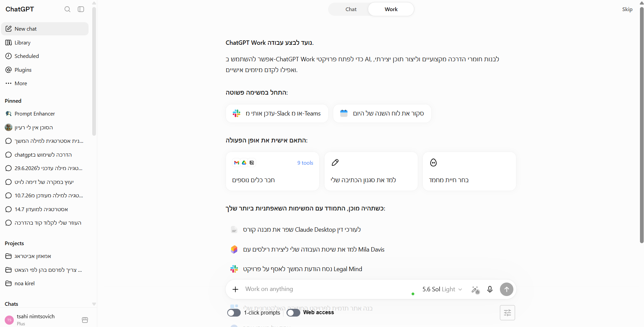Click the sidebar vertical scrollbar
Screen dimensions: 644x327
point(94,71)
